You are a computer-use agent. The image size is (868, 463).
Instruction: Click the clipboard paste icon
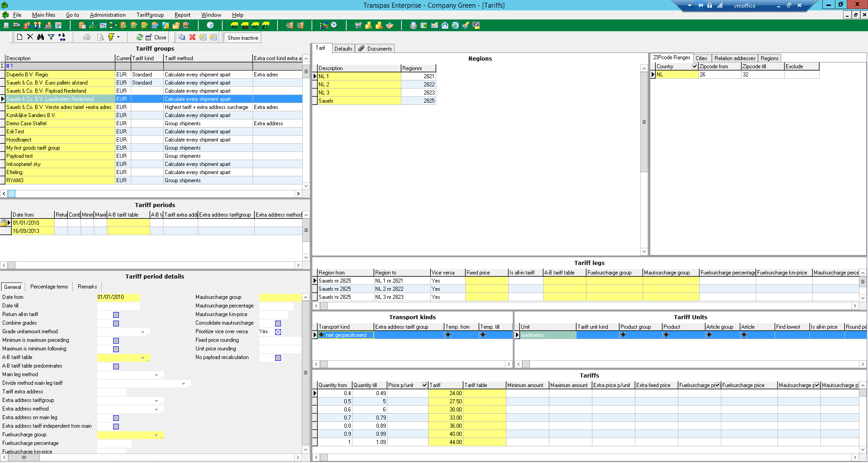(82, 25)
